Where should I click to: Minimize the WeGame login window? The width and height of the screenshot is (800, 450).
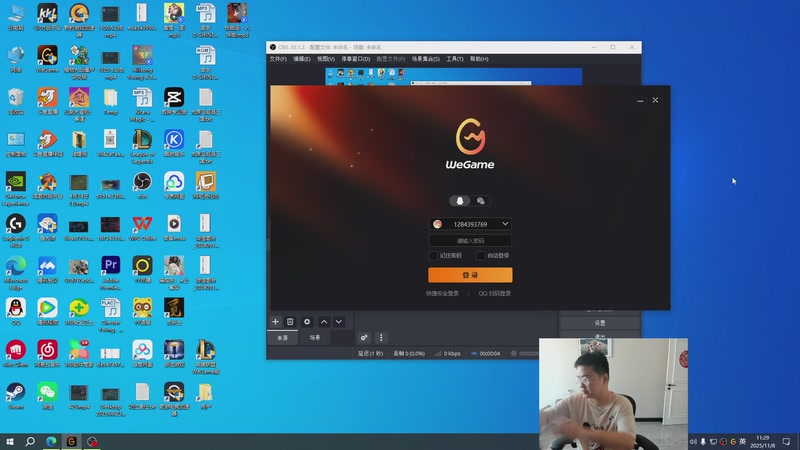tap(640, 101)
